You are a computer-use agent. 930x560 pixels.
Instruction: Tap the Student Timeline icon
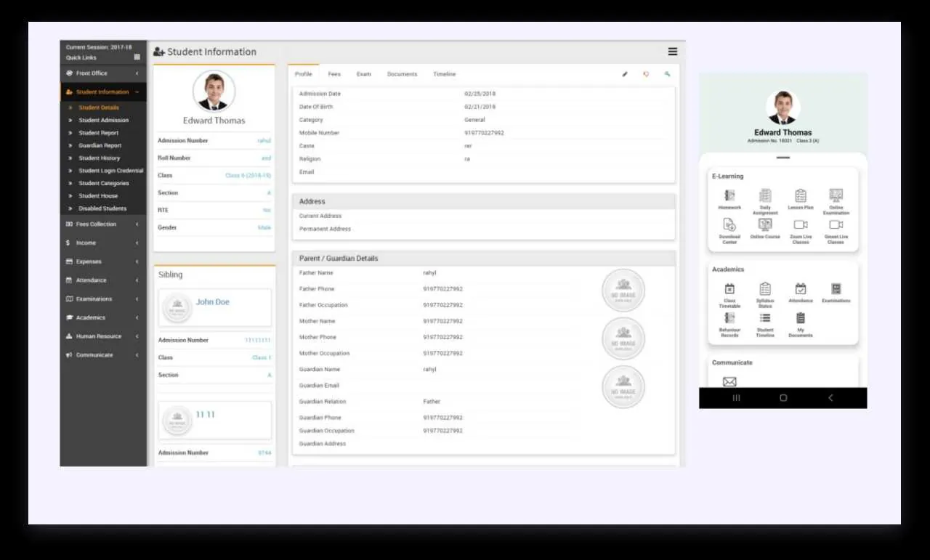click(765, 325)
